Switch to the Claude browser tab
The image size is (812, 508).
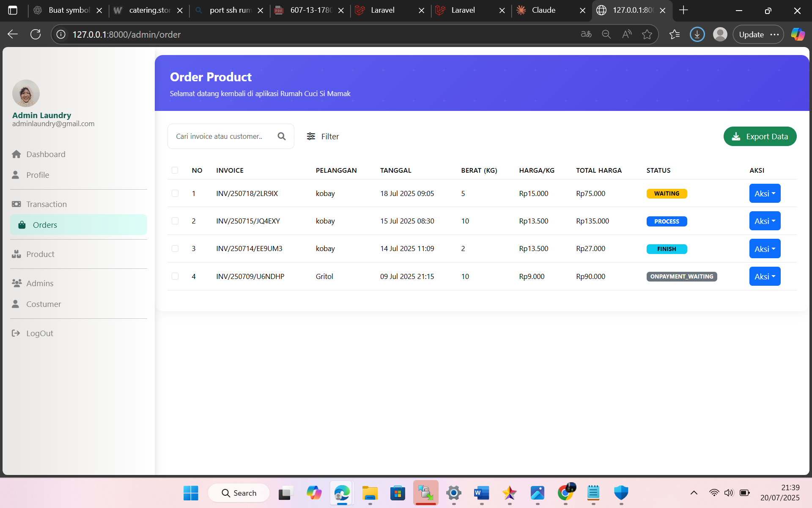pyautogui.click(x=543, y=10)
